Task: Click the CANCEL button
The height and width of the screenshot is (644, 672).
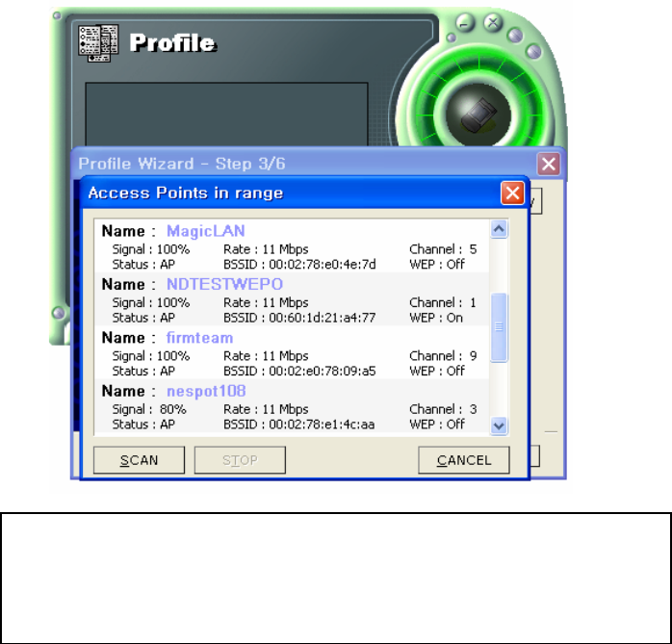Action: tap(464, 460)
